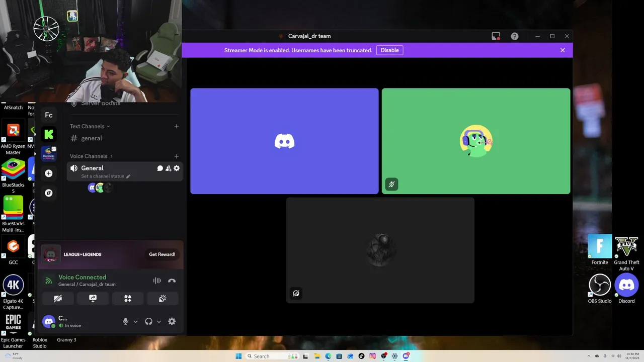Select the green avatar participant tile
Screen dimensions: 644x362
pos(476,141)
